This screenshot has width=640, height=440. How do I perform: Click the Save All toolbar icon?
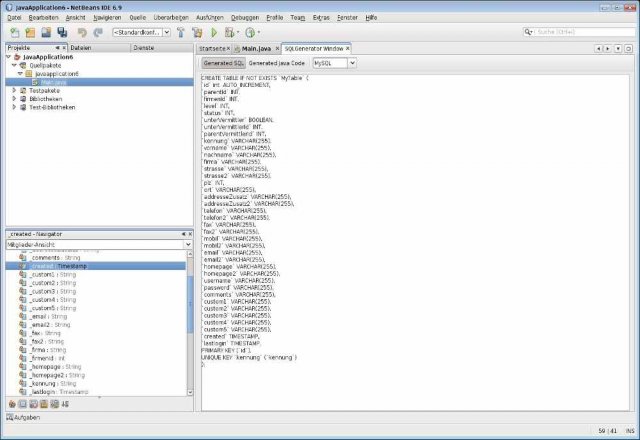click(62, 32)
